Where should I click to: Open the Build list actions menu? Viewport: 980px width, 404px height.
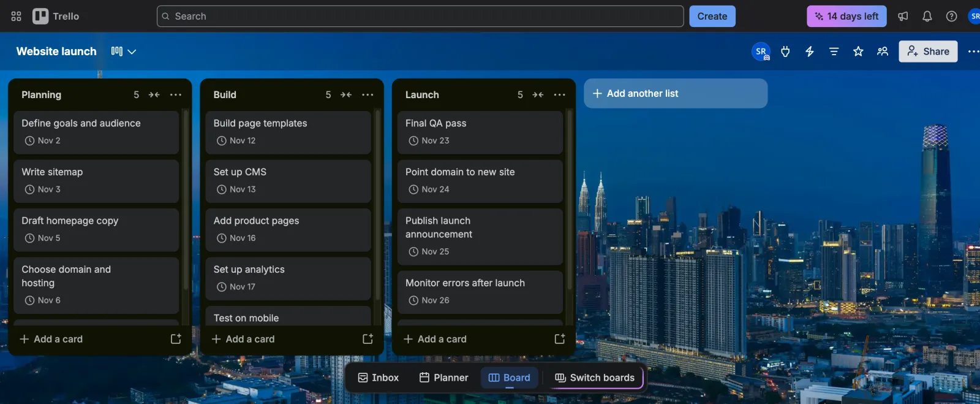click(x=367, y=94)
